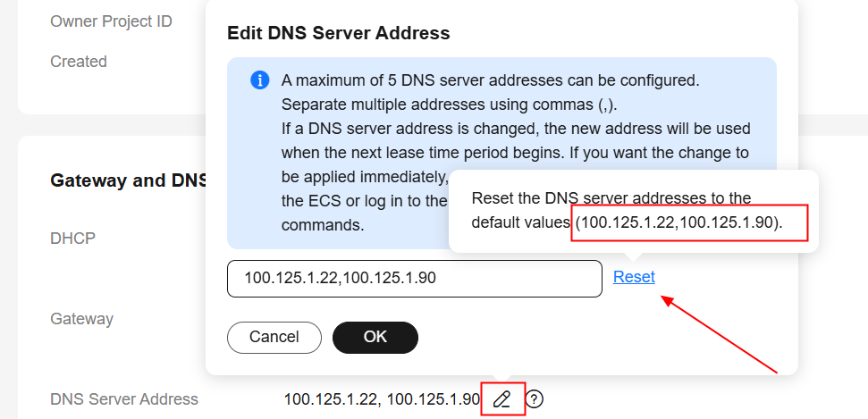
Task: Focus the DNS server address input field
Action: (x=414, y=279)
